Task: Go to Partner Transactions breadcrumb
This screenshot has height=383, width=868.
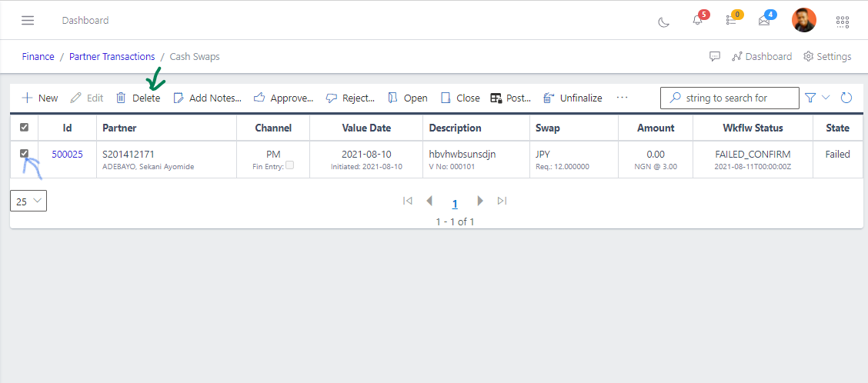Action: pyautogui.click(x=112, y=57)
